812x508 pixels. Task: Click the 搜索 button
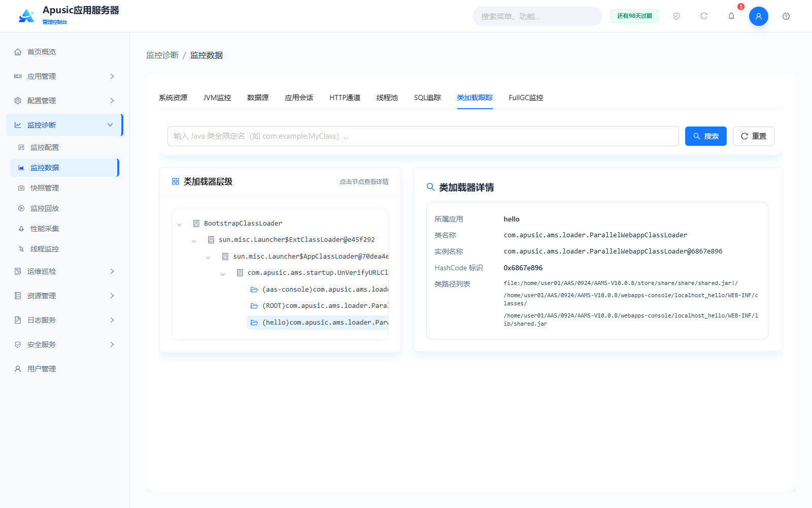point(706,136)
